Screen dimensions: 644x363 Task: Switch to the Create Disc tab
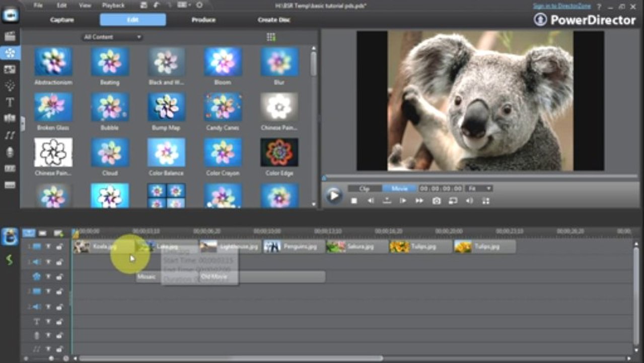click(x=274, y=20)
